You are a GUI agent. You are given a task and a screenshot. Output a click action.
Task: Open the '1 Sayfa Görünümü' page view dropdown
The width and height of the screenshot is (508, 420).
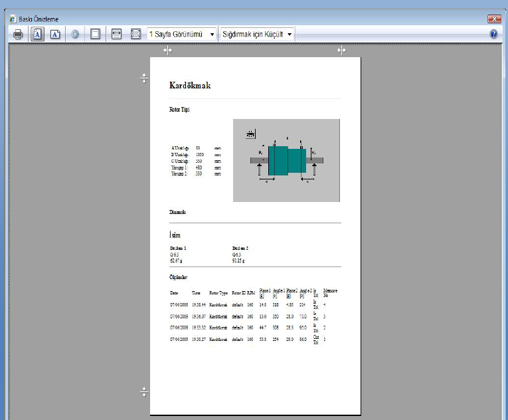click(182, 34)
